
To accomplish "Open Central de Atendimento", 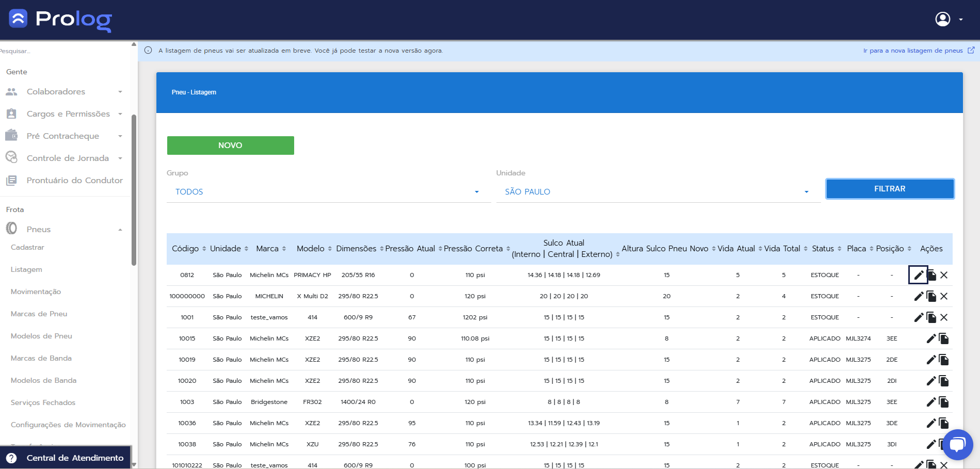I will click(65, 458).
